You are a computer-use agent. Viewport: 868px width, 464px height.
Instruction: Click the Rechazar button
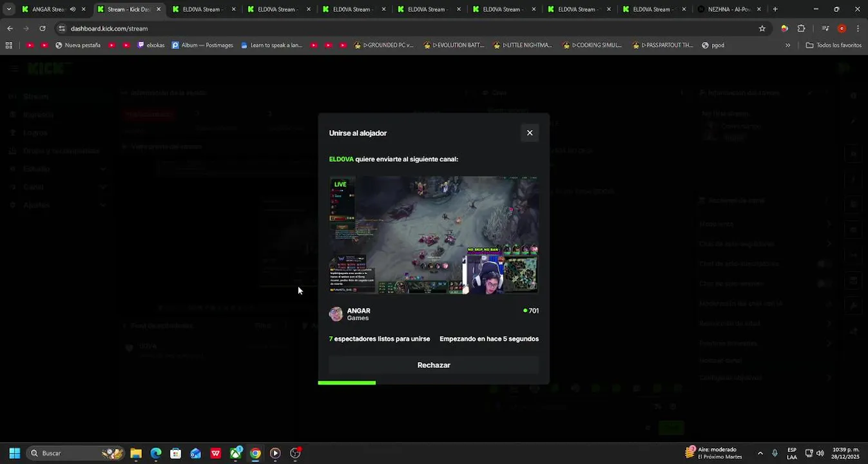[434, 365]
